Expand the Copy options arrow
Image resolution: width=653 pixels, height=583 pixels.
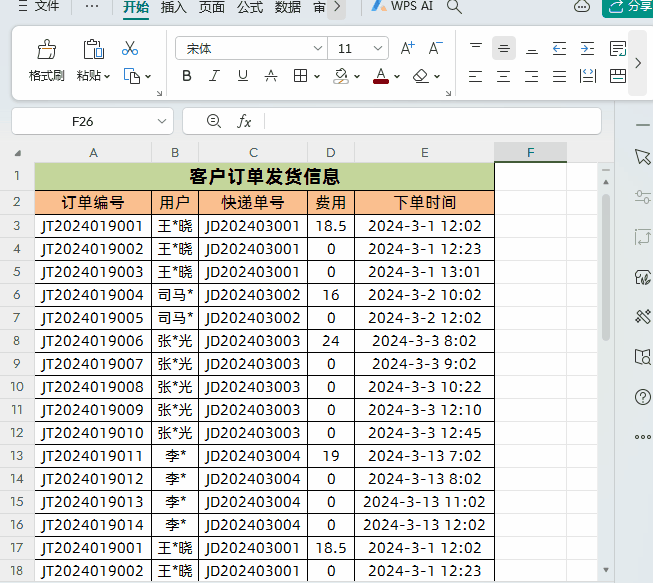148,77
